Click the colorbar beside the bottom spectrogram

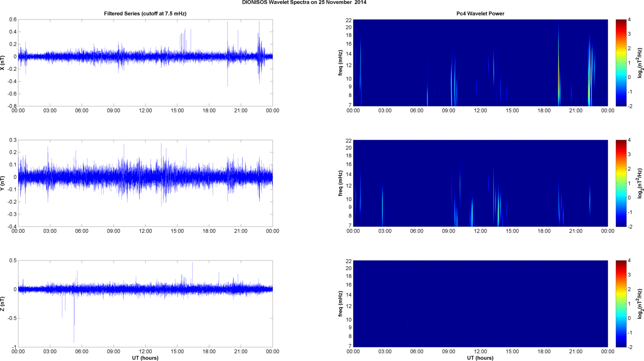pos(621,304)
